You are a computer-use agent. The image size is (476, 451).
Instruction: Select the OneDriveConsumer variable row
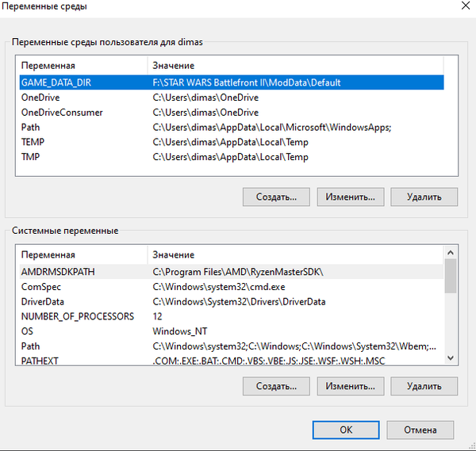(x=232, y=113)
